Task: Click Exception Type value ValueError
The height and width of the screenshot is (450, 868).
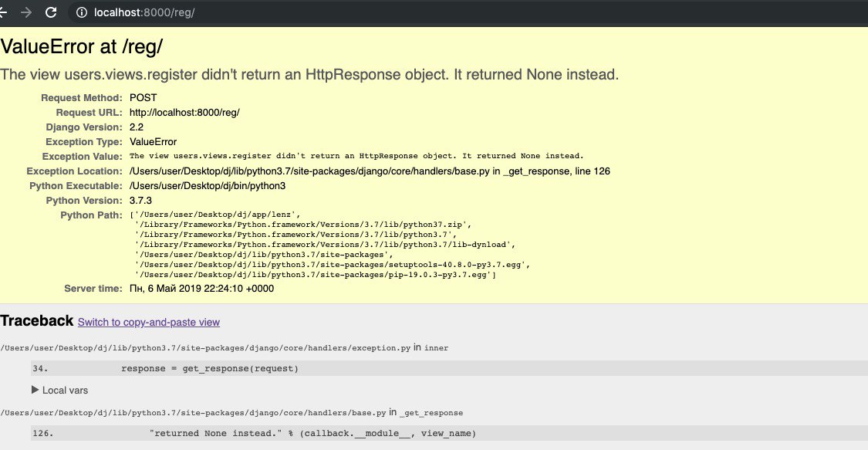Action: click(154, 142)
